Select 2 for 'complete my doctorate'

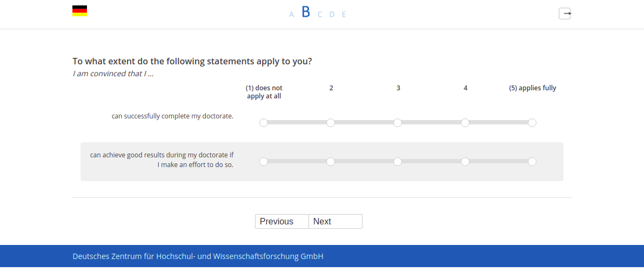click(331, 123)
